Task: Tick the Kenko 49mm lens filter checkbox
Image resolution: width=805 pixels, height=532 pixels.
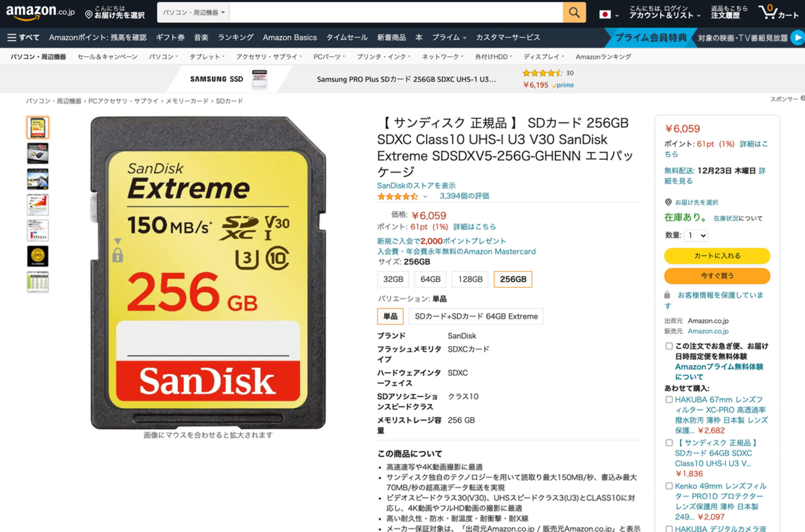Action: [x=669, y=486]
